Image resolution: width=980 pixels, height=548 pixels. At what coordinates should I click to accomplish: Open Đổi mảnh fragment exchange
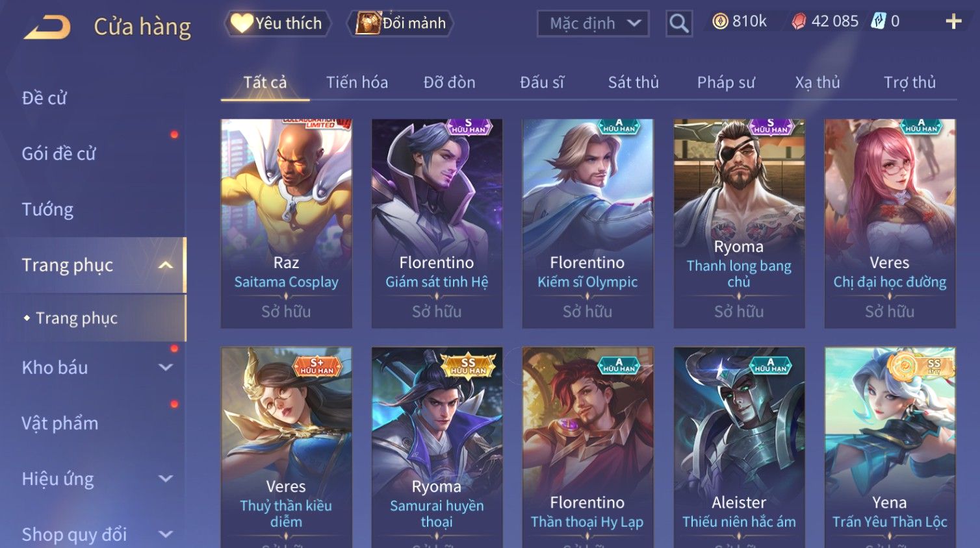click(400, 23)
